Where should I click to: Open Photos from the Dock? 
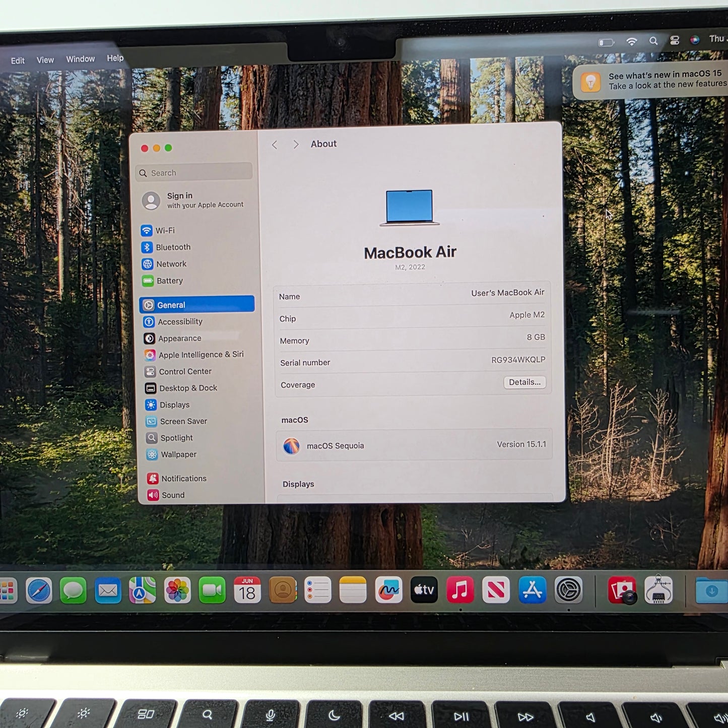[x=177, y=590]
